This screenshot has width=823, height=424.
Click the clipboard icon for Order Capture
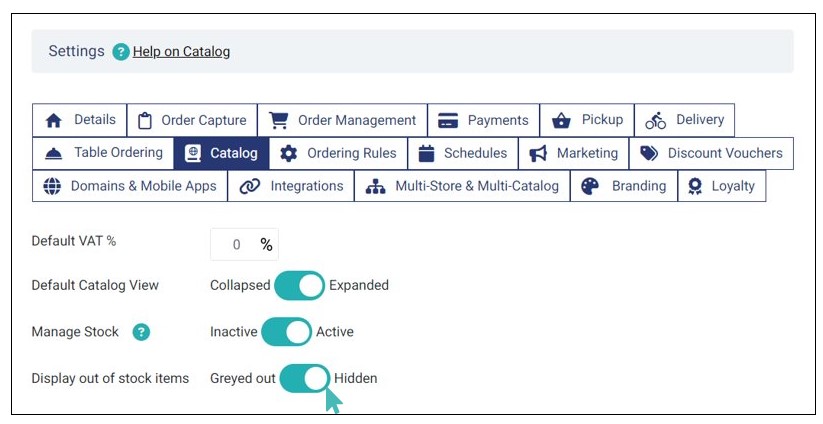click(145, 120)
